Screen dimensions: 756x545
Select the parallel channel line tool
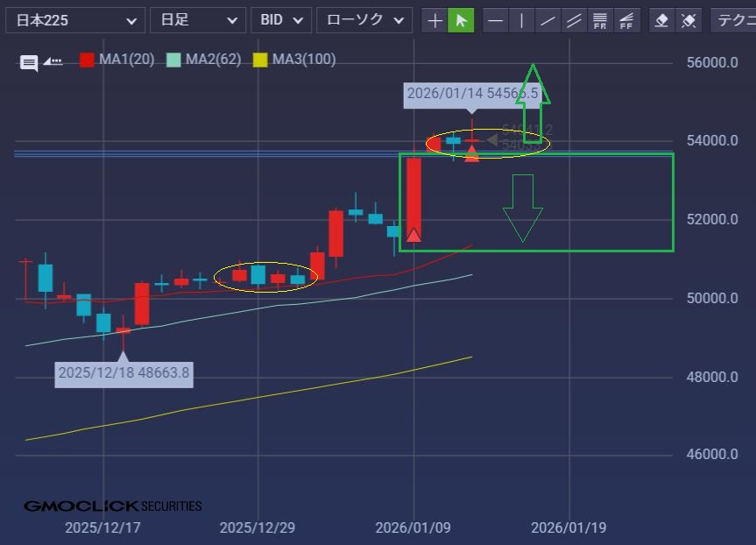click(x=574, y=20)
